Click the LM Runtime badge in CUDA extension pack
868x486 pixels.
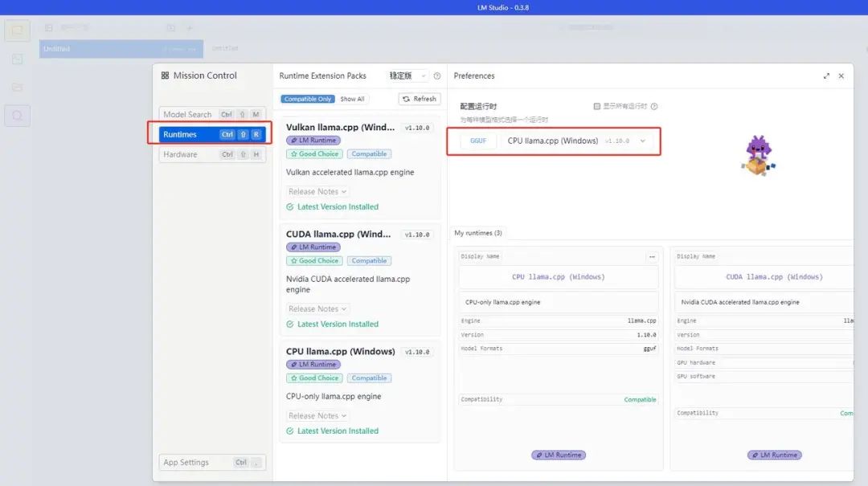pos(313,247)
